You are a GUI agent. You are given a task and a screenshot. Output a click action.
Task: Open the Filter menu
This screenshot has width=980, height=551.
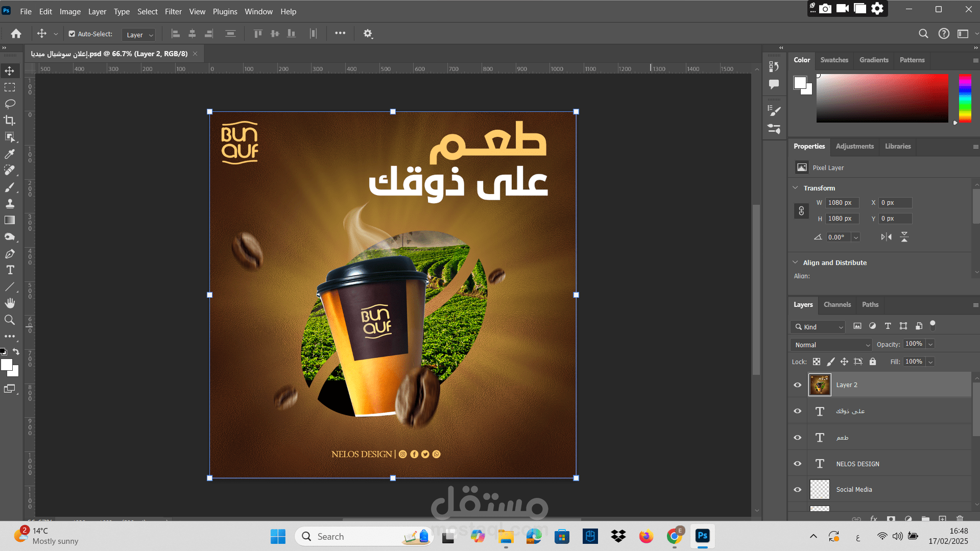pos(173,11)
